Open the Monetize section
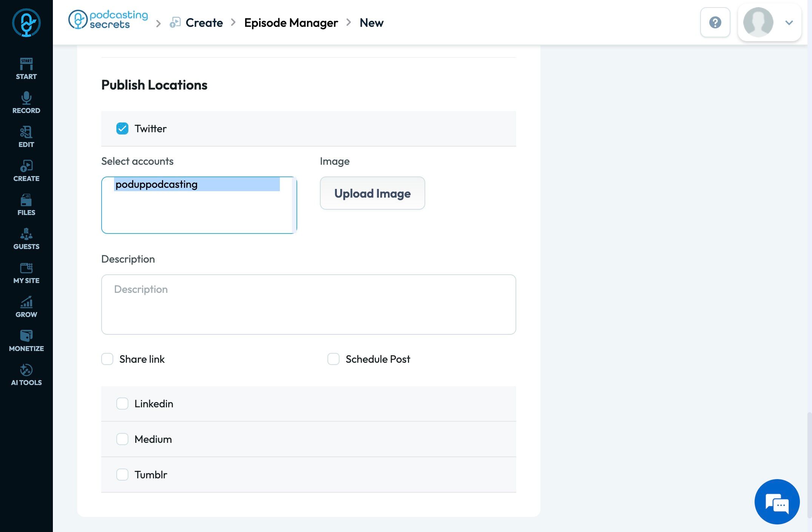 [x=26, y=340]
